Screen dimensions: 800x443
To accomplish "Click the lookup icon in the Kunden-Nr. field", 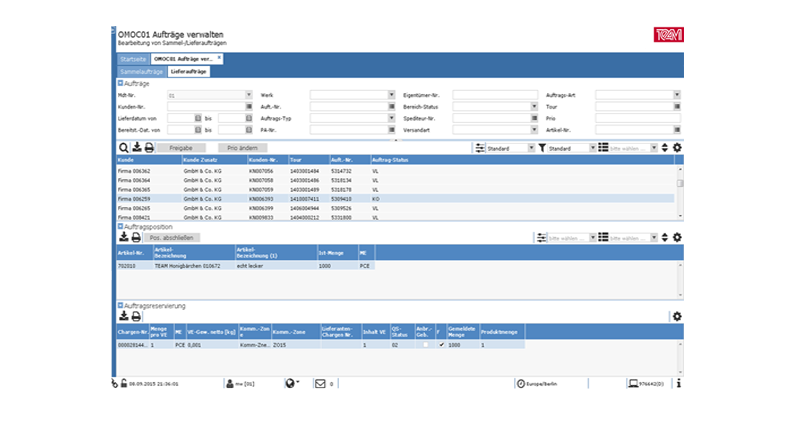I will point(248,107).
